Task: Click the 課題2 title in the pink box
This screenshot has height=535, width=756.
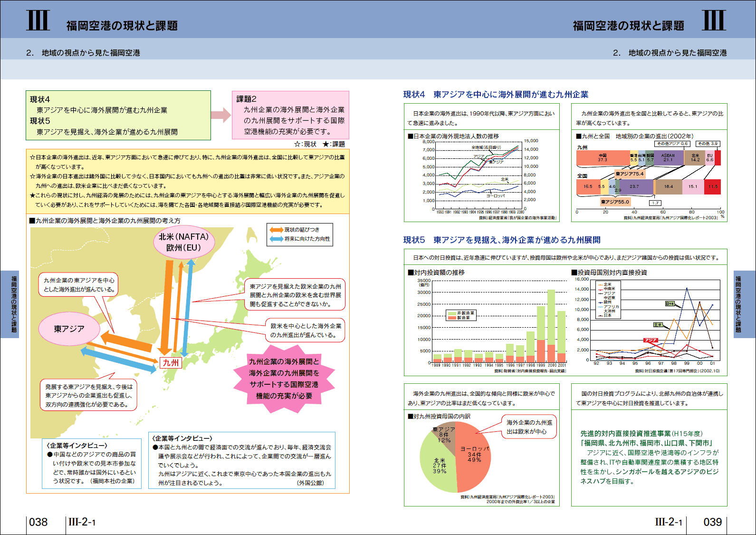Action: pos(247,99)
